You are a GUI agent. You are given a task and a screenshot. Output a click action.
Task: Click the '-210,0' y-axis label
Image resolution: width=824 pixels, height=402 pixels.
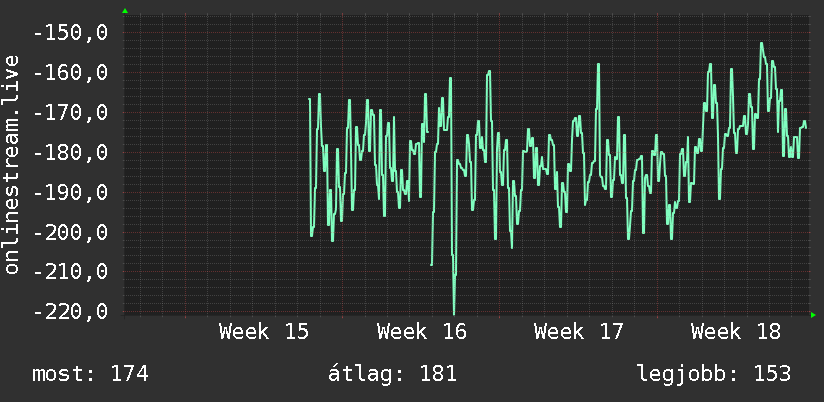[70, 272]
